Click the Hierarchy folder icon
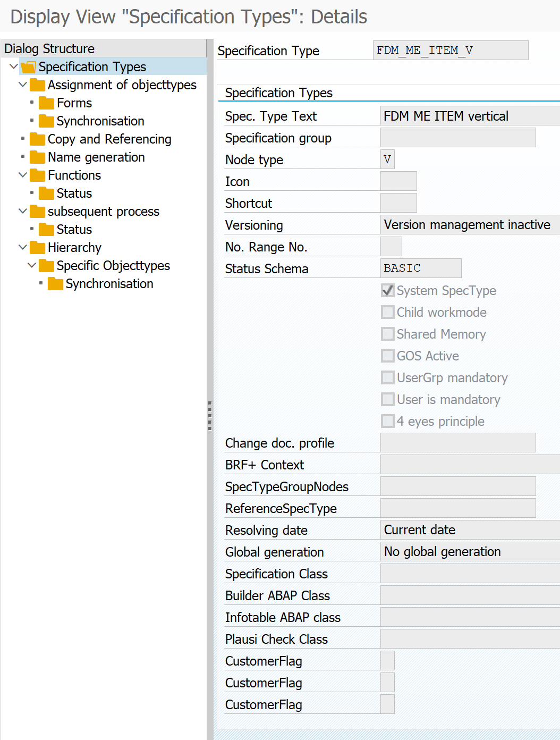The image size is (560, 740). point(37,248)
